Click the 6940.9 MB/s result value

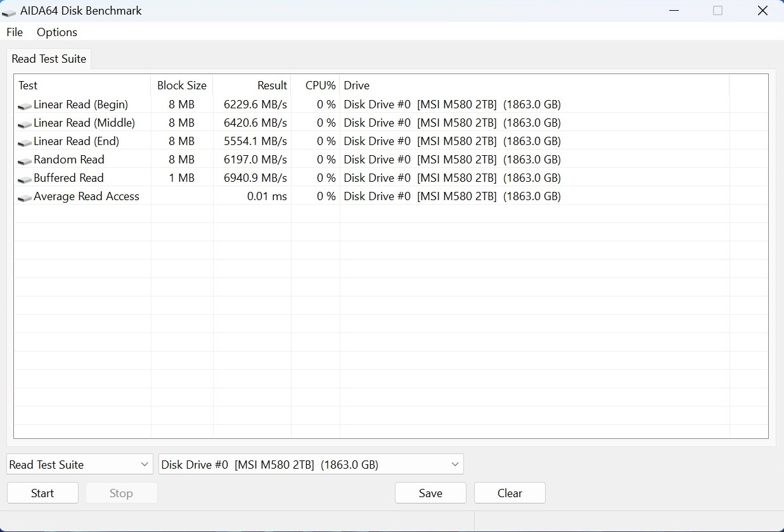click(x=255, y=178)
